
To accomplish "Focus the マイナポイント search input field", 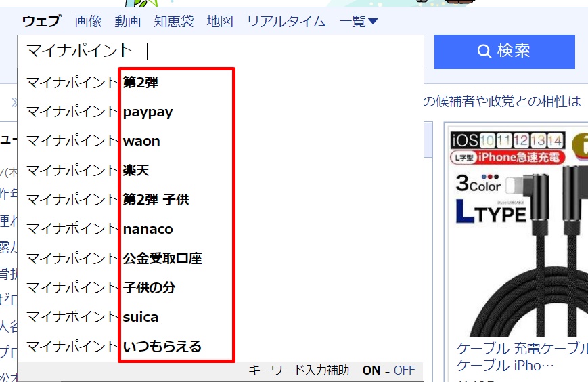I will [x=221, y=51].
